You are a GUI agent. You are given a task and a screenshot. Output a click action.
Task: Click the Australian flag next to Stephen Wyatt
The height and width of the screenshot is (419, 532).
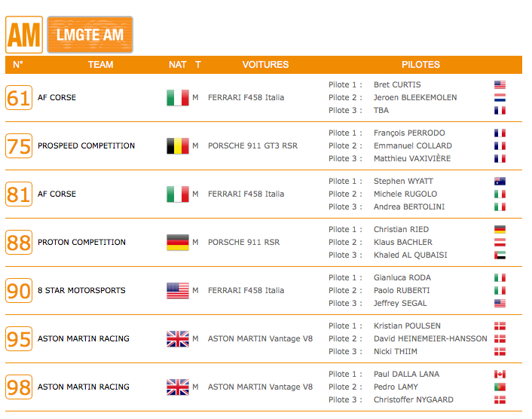tap(500, 181)
